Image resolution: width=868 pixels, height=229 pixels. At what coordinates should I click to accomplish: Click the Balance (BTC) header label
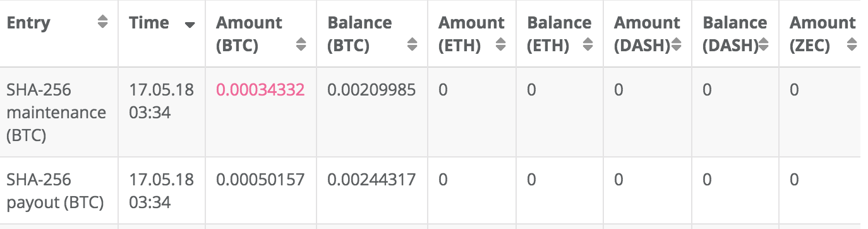[359, 34]
